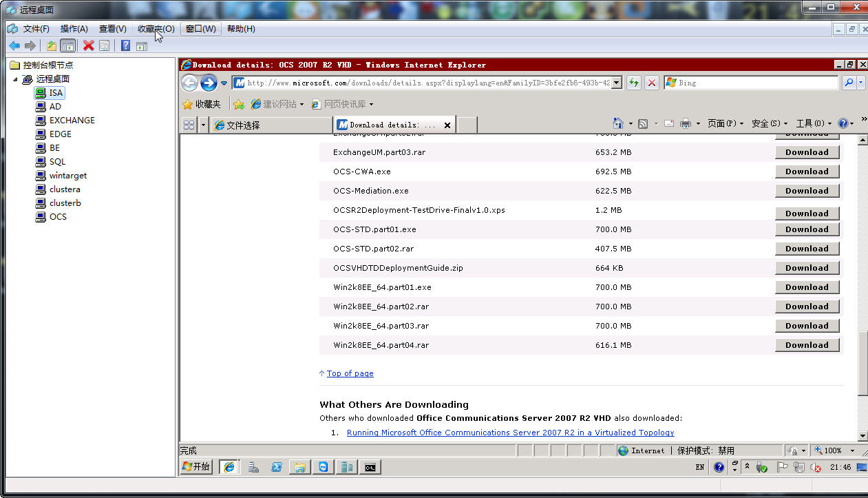Click the IE Home icon
Image resolution: width=868 pixels, height=498 pixels.
coord(618,123)
